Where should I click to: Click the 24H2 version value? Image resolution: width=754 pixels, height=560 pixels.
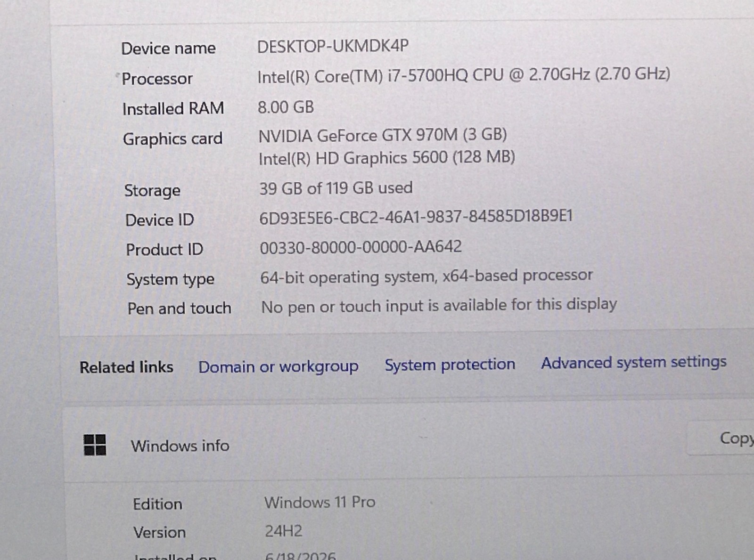click(283, 531)
